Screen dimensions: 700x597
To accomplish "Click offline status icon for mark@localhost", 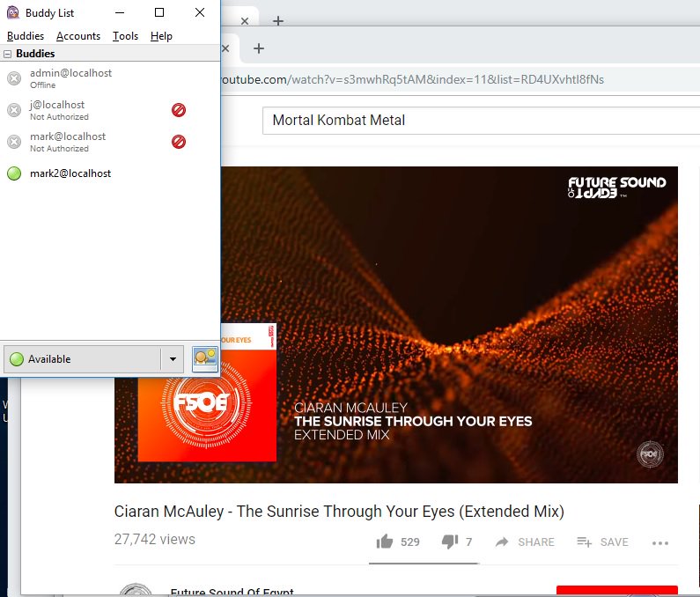I will pos(14,142).
